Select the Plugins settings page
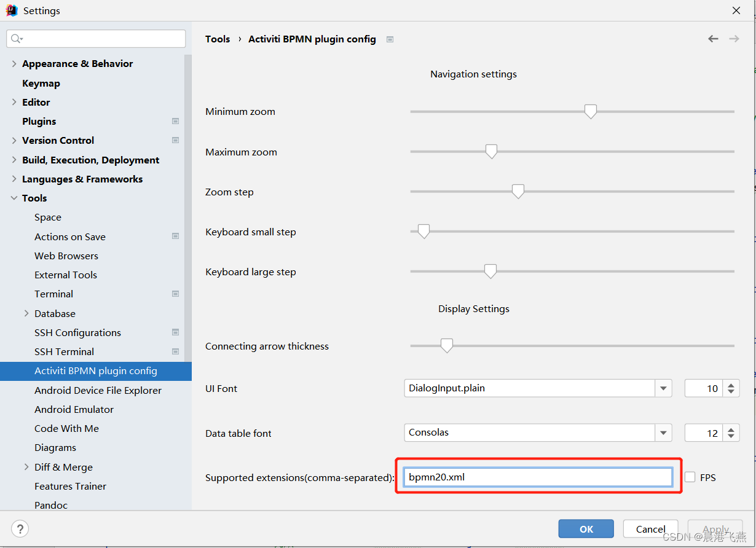The height and width of the screenshot is (548, 756). tap(39, 122)
